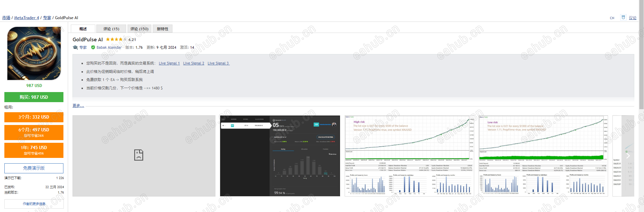This screenshot has width=644, height=212.
Task: Open the 专家 breadcrumb link
Action: point(47,18)
